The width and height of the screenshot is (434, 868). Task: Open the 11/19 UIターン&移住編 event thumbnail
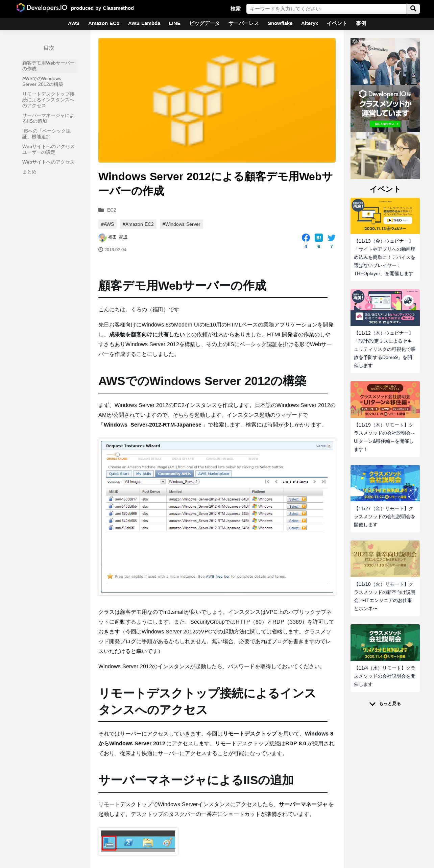(x=385, y=400)
